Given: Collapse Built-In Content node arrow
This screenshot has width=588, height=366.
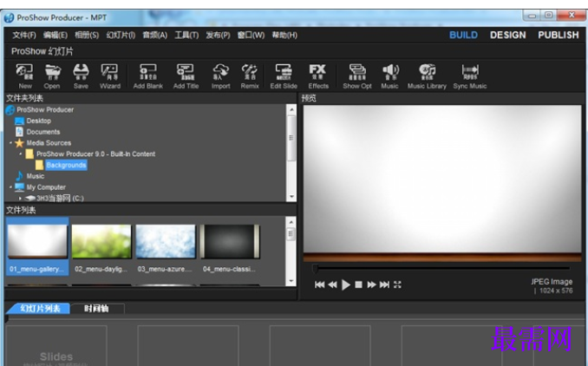Looking at the screenshot, I should tap(20, 154).
